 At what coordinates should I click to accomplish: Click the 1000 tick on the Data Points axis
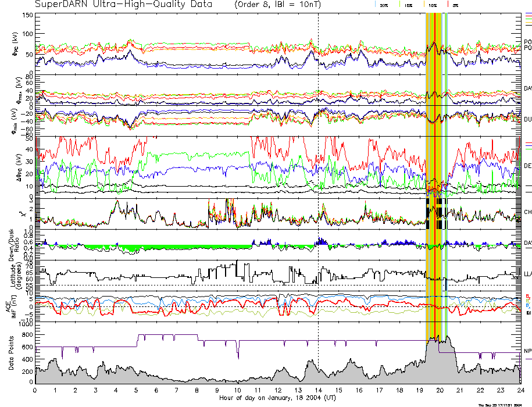tap(26, 324)
